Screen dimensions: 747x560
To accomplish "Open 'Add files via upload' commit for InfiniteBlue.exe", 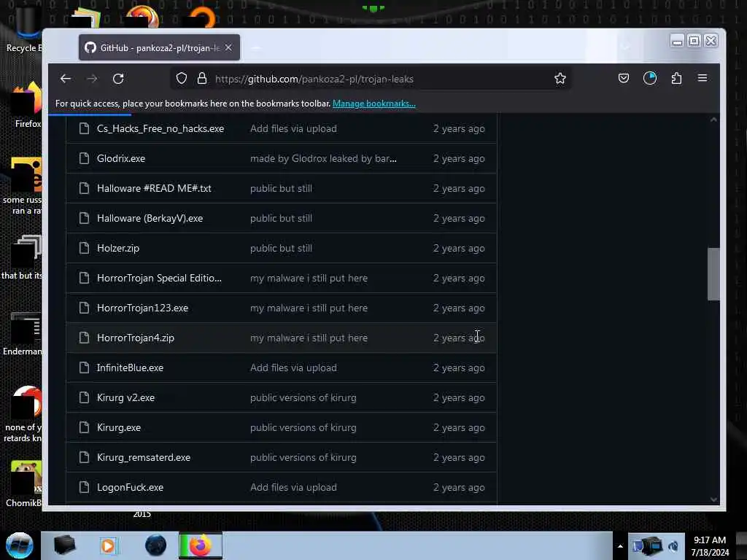I will point(293,367).
